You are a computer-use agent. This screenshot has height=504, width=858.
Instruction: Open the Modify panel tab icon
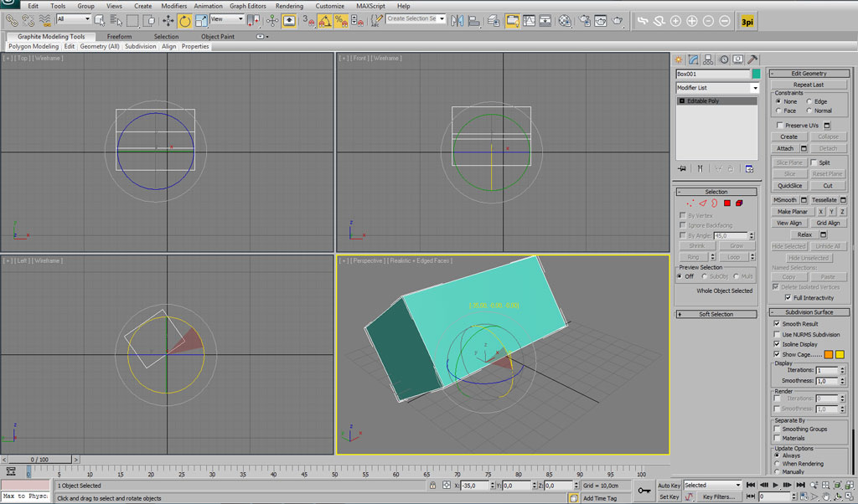coord(693,59)
